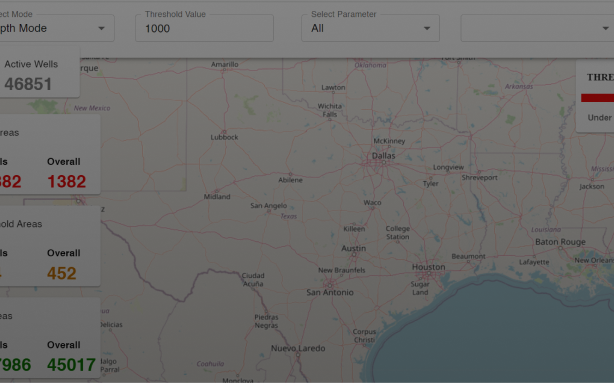Click the red threshold legend swatch
Image resolution: width=614 pixels, height=383 pixels.
click(x=598, y=98)
